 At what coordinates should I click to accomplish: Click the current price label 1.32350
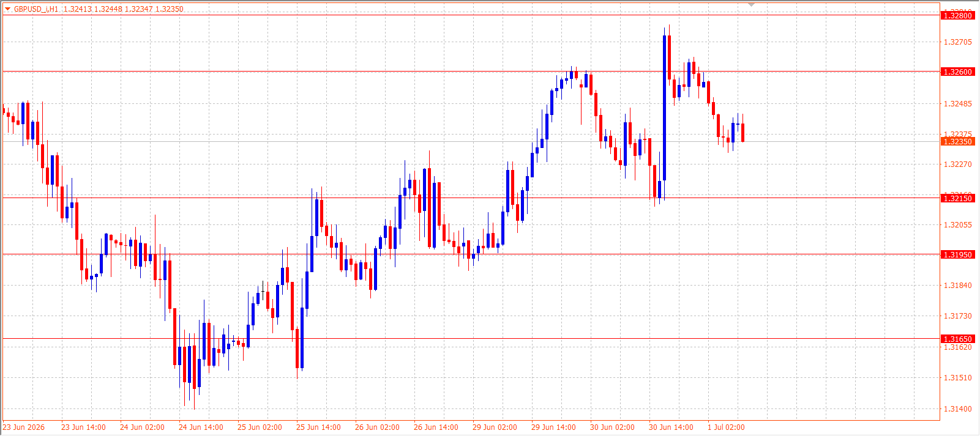958,142
